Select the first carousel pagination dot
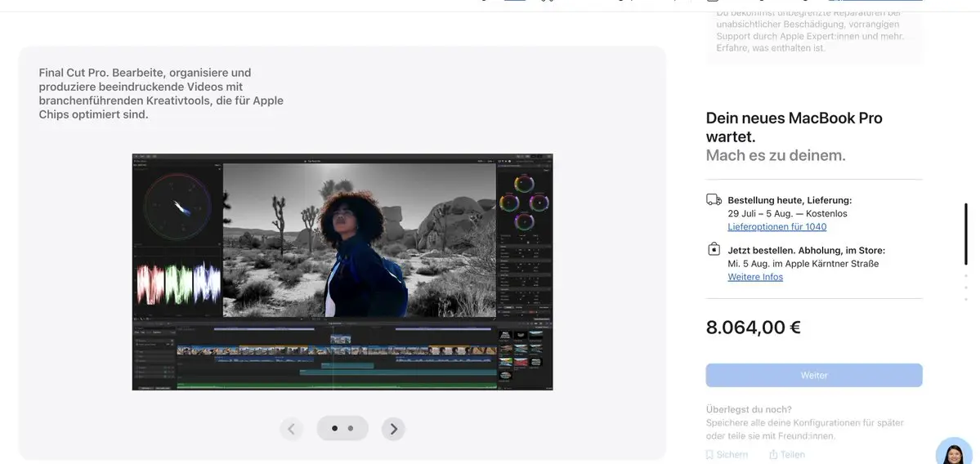The image size is (980, 464). [x=335, y=428]
